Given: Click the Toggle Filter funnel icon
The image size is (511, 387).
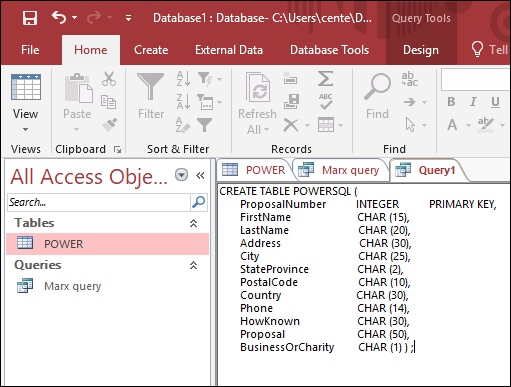Looking at the screenshot, I should [x=204, y=125].
